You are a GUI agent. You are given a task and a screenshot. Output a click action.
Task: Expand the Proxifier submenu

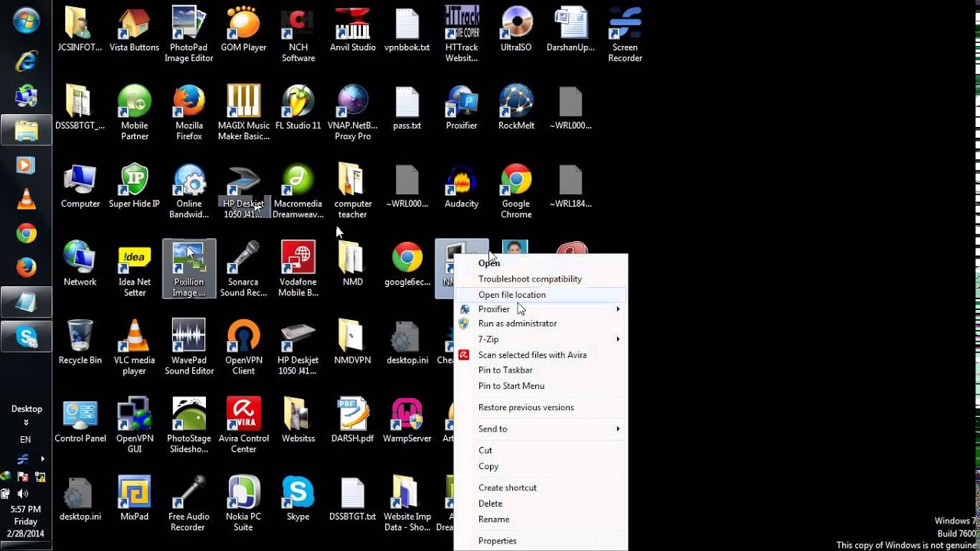click(x=541, y=309)
